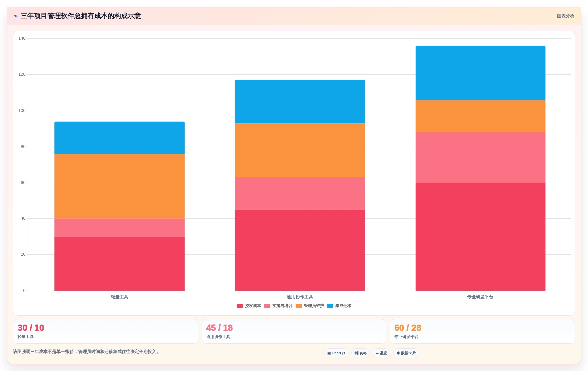The width and height of the screenshot is (588, 371).
Task: Click the orange segment of 通用协作工具 bar
Action: coord(300,150)
